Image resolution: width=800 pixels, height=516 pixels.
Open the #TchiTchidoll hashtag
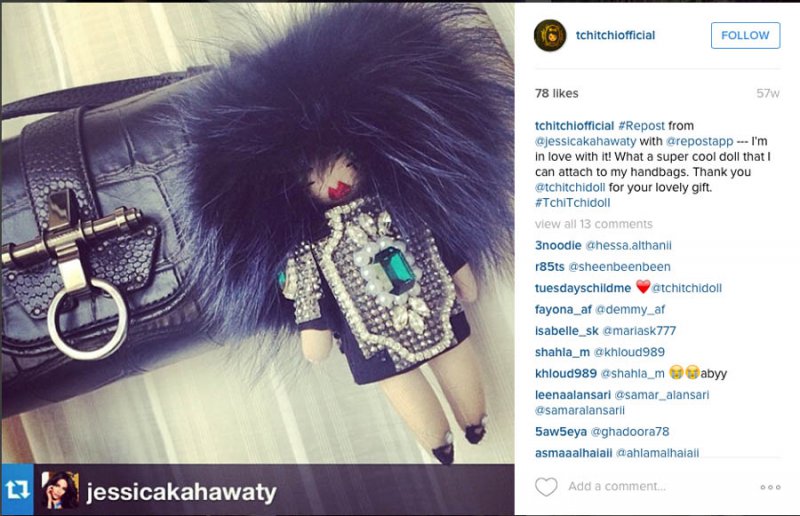(x=572, y=203)
